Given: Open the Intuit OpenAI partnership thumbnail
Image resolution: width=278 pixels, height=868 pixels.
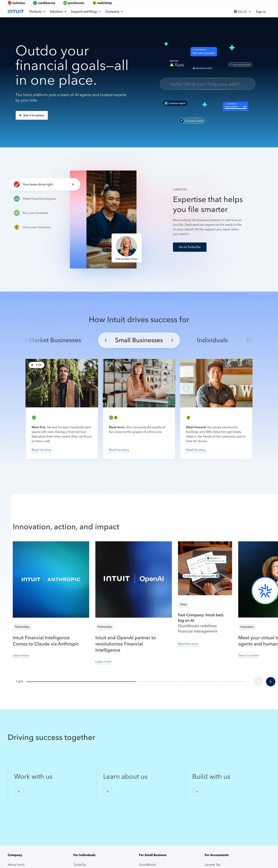Looking at the screenshot, I should pyautogui.click(x=134, y=579).
